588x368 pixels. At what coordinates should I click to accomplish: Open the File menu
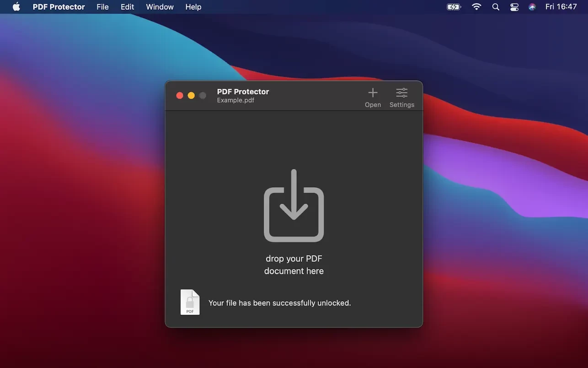tap(103, 7)
